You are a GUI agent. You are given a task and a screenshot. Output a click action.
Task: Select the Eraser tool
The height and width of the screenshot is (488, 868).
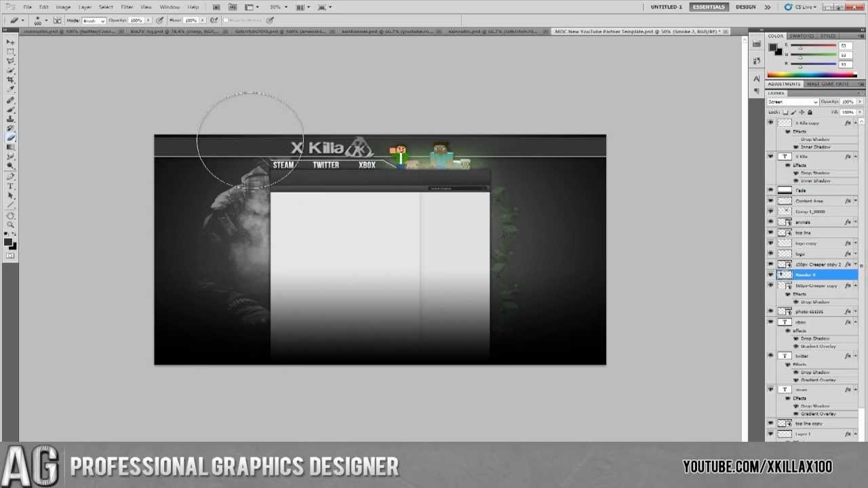click(x=10, y=138)
